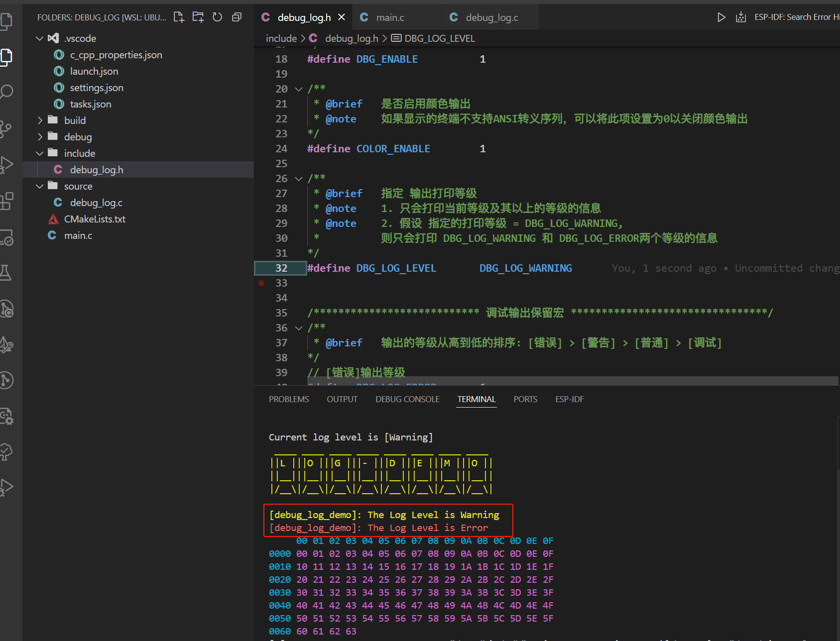This screenshot has width=840, height=641.
Task: Select debug_log.h in the include folder
Action: [138, 170]
